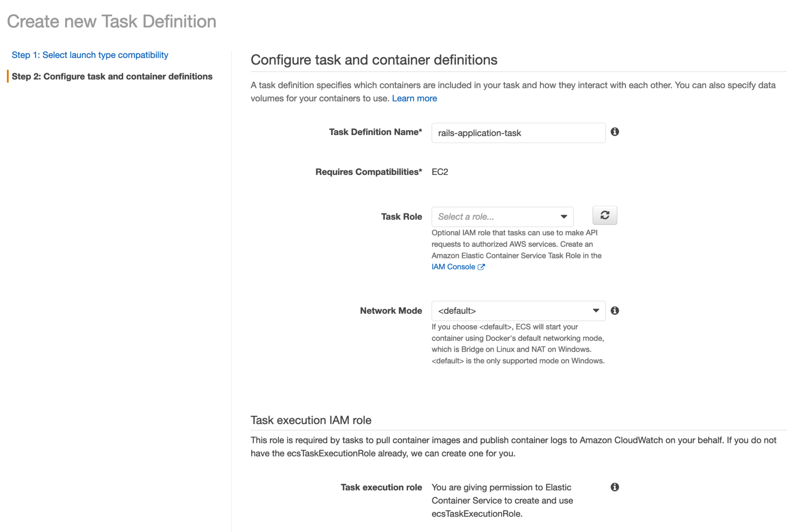
Task: Click inside the rails-application-task text box
Action: pyautogui.click(x=517, y=133)
